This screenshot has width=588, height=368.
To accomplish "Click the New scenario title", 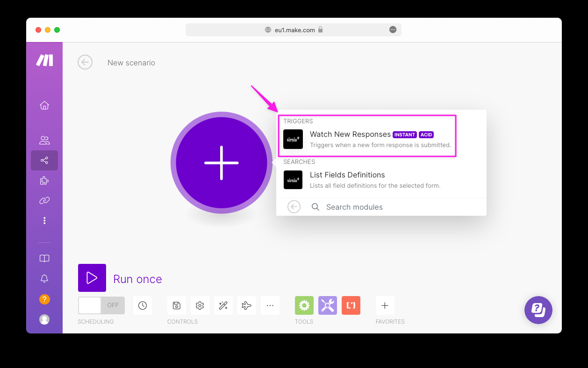I will (x=131, y=63).
